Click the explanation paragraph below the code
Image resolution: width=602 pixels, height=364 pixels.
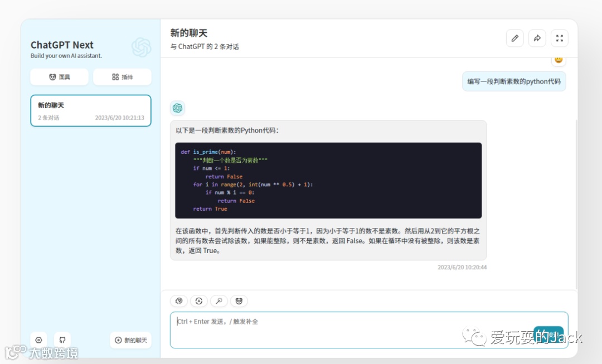point(328,241)
